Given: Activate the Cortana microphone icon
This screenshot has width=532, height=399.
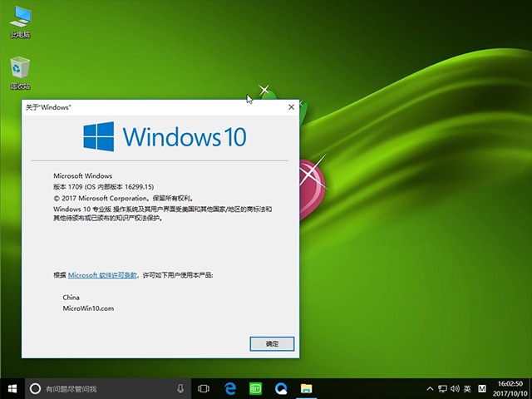Looking at the screenshot, I should [180, 389].
